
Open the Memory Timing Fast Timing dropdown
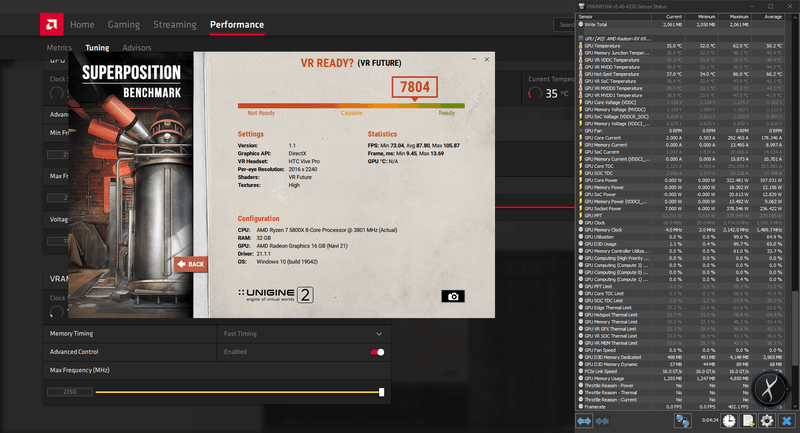point(304,334)
